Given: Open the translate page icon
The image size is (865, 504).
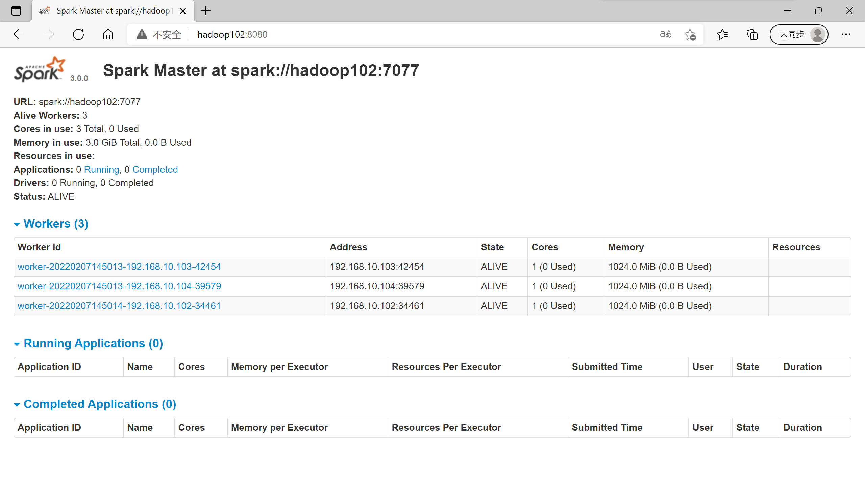Looking at the screenshot, I should [665, 34].
